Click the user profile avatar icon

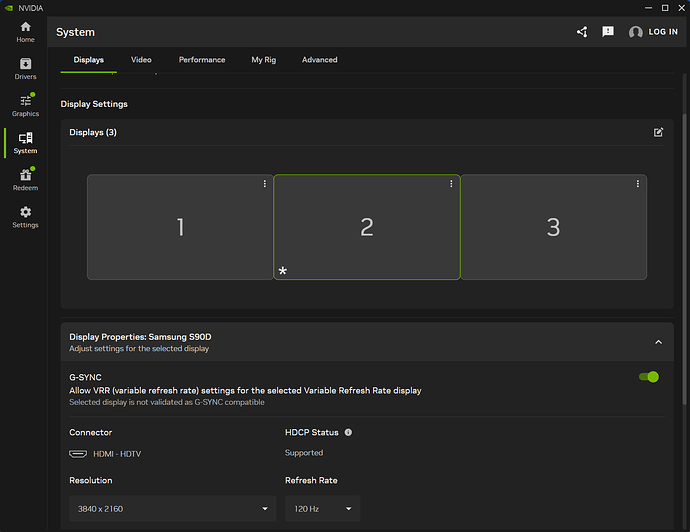[x=635, y=32]
